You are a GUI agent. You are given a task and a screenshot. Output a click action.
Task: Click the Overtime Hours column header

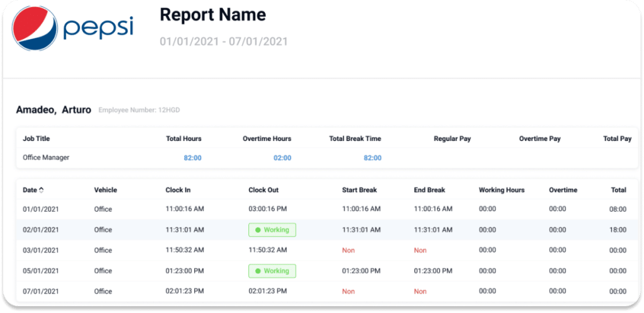(267, 139)
